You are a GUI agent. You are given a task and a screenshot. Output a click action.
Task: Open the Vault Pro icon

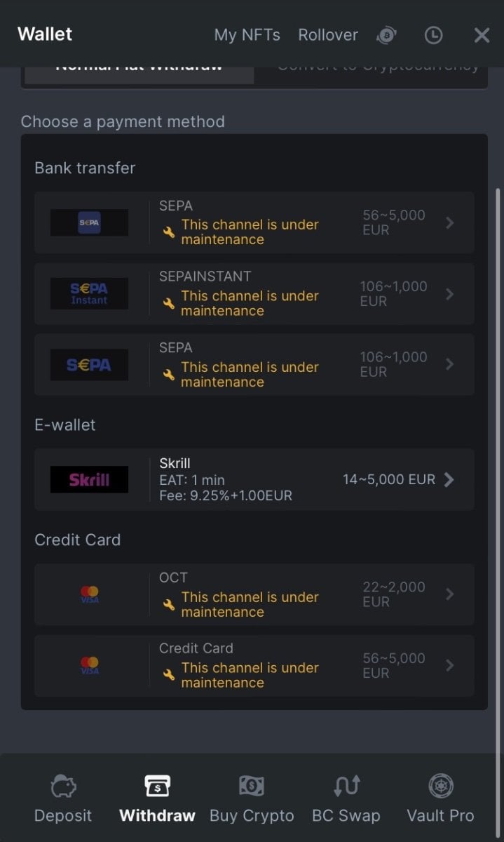(440, 787)
